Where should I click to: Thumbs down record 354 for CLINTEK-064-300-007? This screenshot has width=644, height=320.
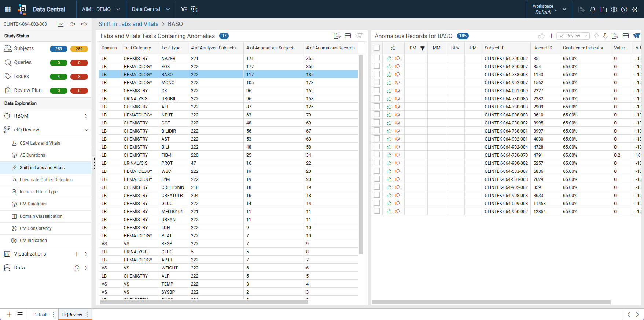(x=397, y=67)
